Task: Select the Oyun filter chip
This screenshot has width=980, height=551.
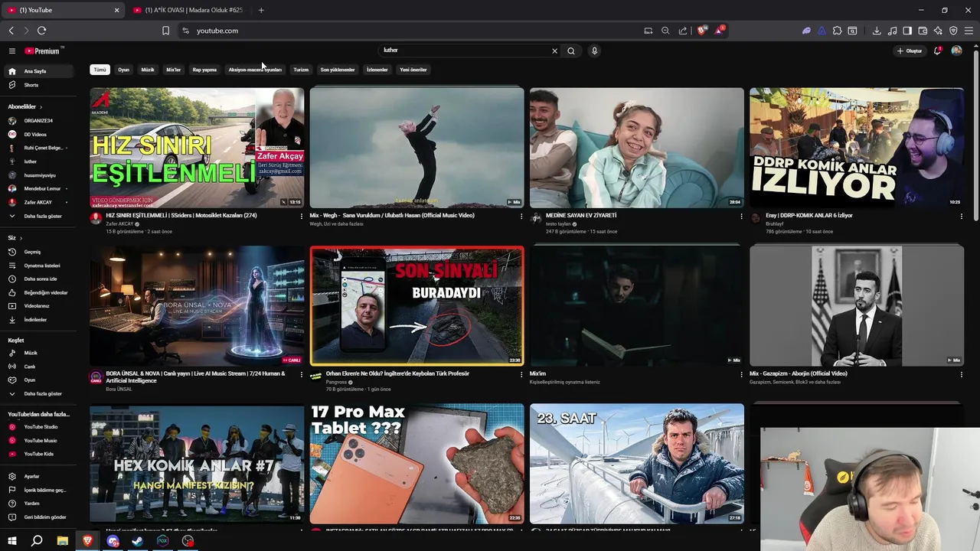Action: (x=123, y=70)
